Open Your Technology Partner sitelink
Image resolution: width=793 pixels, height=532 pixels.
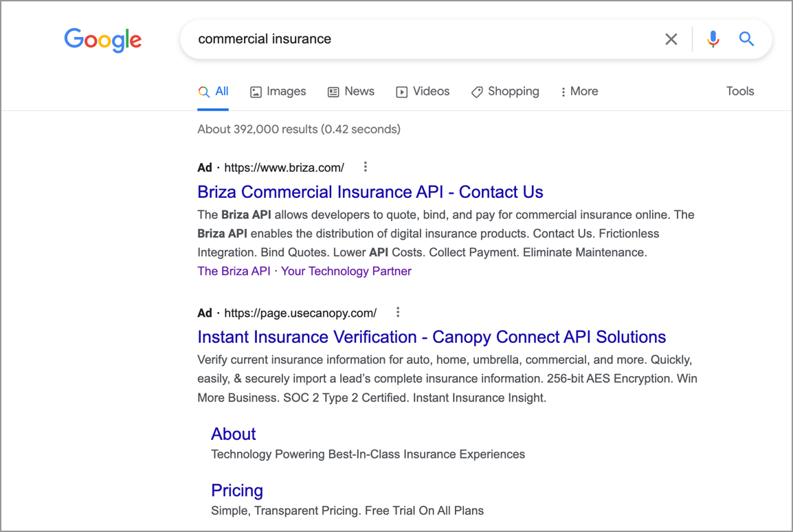click(x=346, y=271)
